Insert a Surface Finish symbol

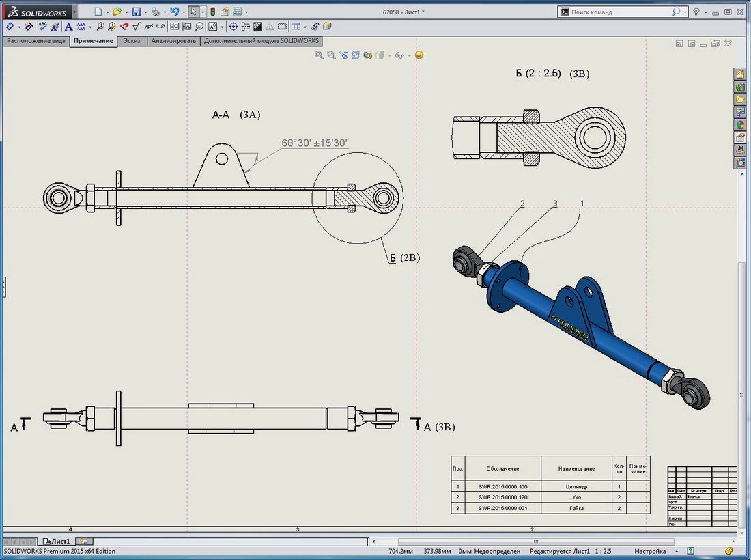point(137,27)
